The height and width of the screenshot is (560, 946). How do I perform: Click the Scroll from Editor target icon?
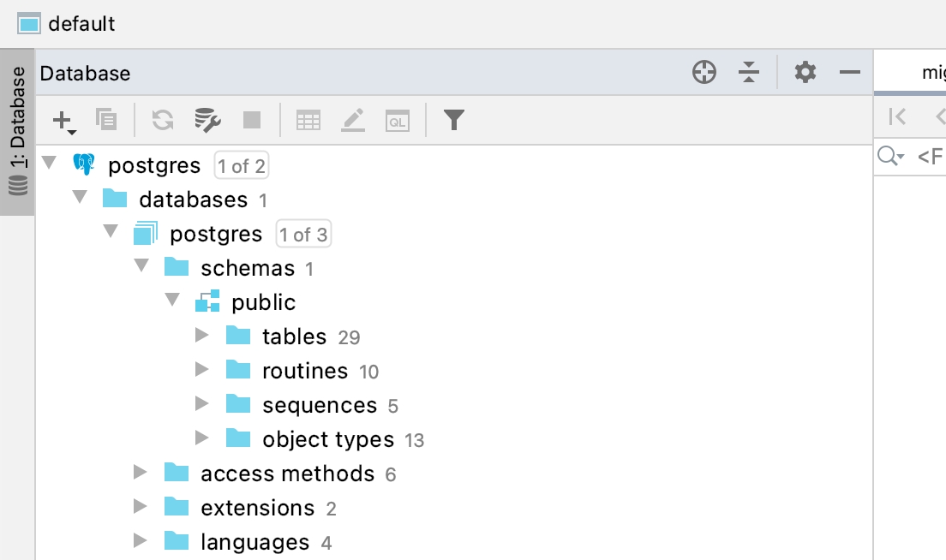point(704,73)
